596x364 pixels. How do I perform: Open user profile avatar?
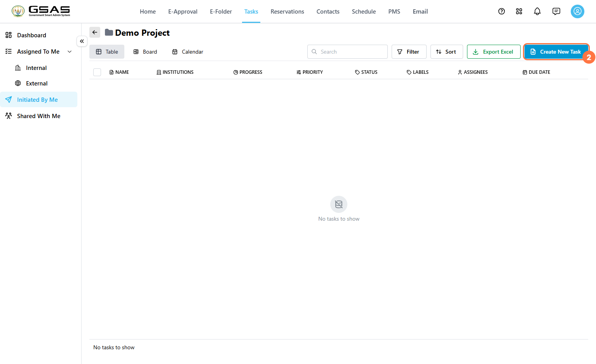577,11
